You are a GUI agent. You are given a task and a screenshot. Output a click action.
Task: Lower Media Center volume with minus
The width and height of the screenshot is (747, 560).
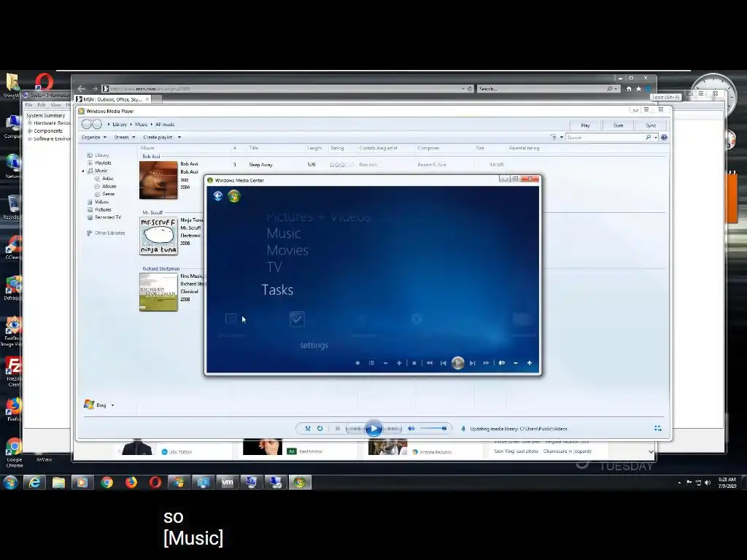click(x=516, y=363)
